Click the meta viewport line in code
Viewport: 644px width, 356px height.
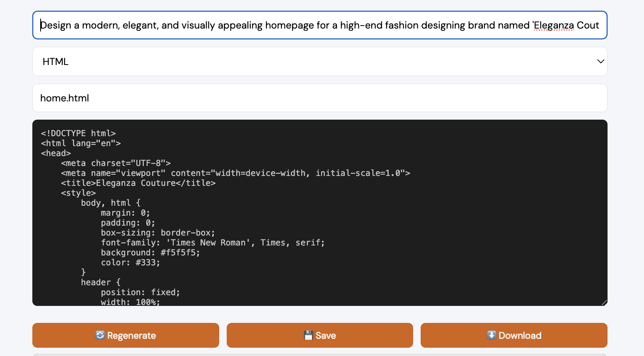pyautogui.click(x=235, y=173)
